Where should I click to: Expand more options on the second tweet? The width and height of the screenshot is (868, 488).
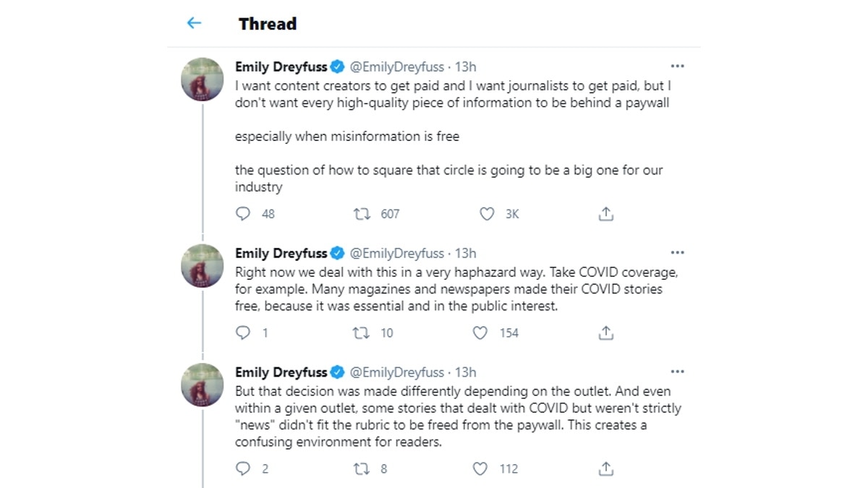(677, 253)
